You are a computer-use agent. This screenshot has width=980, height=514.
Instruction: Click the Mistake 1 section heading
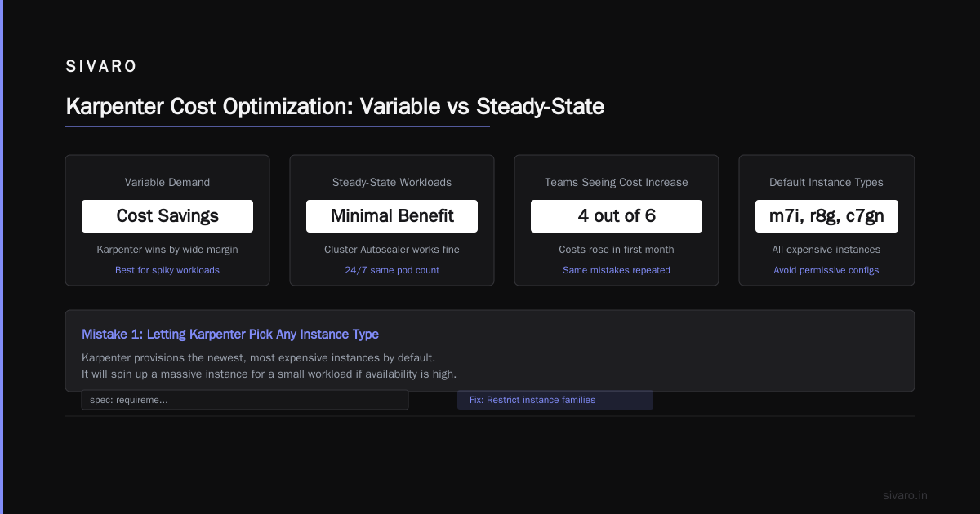pyautogui.click(x=230, y=335)
